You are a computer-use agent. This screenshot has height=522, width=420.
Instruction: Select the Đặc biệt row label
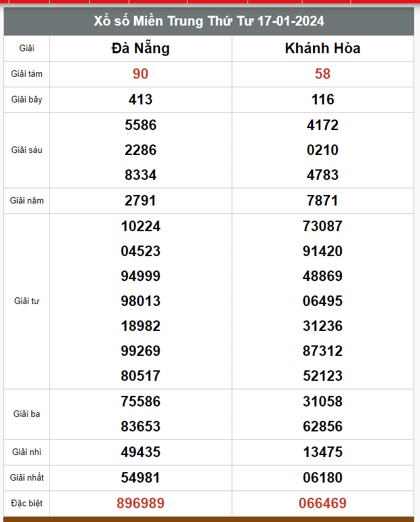point(27,504)
